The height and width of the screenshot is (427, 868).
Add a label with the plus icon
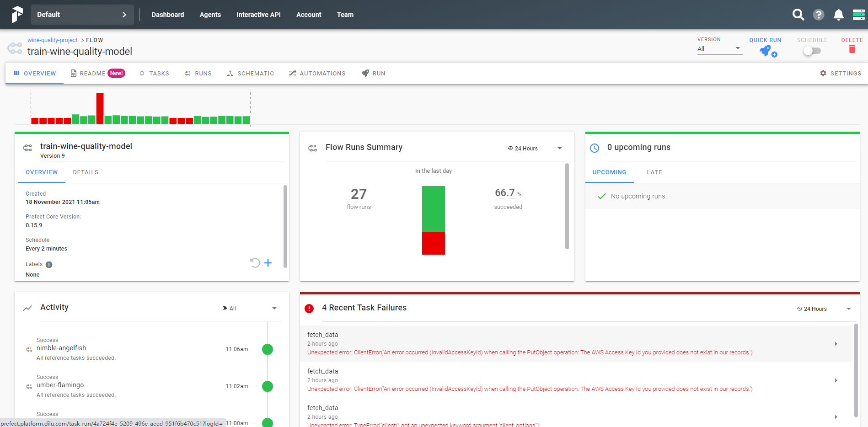(x=268, y=262)
